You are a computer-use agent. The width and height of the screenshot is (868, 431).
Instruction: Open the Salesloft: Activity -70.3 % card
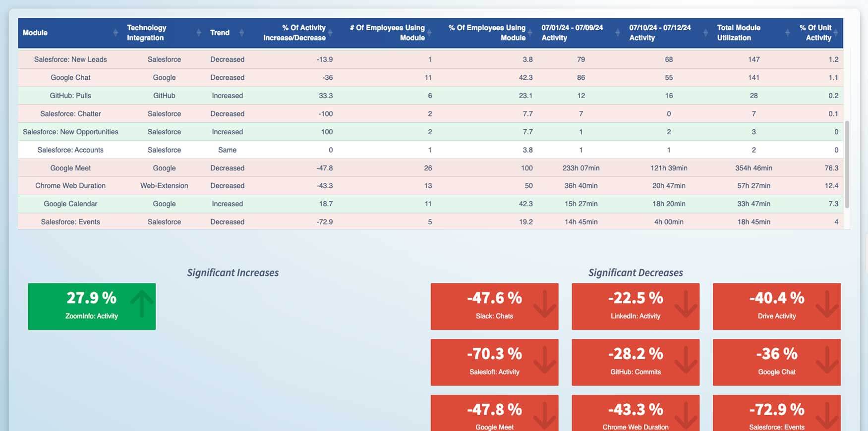pyautogui.click(x=494, y=362)
